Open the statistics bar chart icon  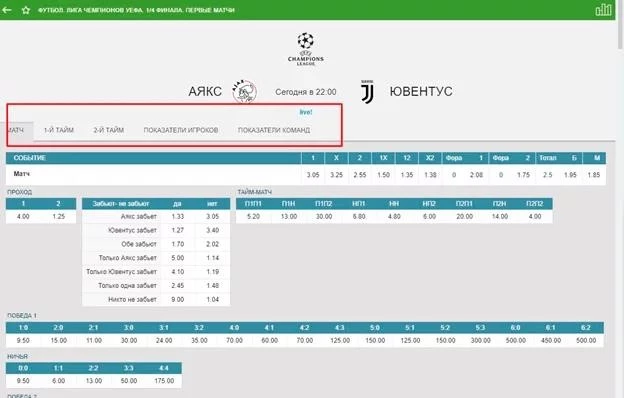[x=603, y=10]
